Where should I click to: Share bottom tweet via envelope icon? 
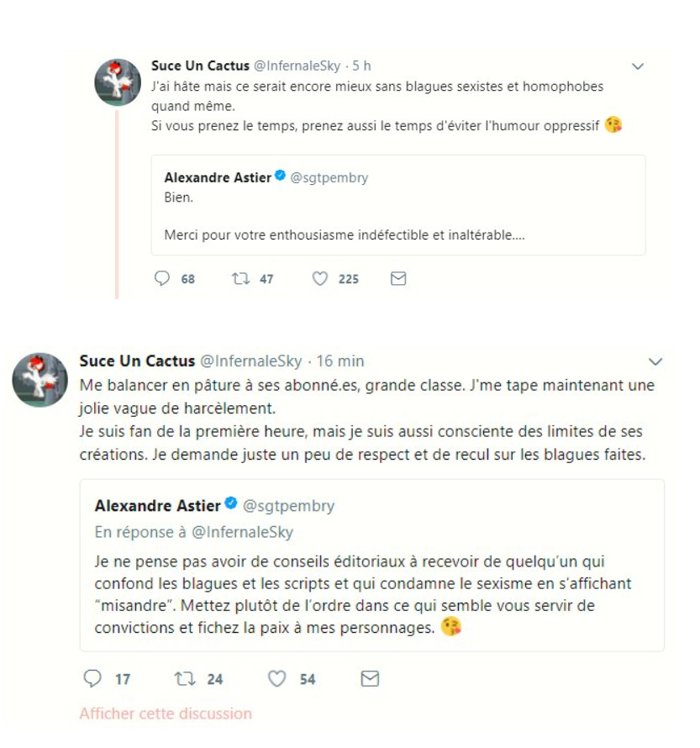pyautogui.click(x=369, y=678)
